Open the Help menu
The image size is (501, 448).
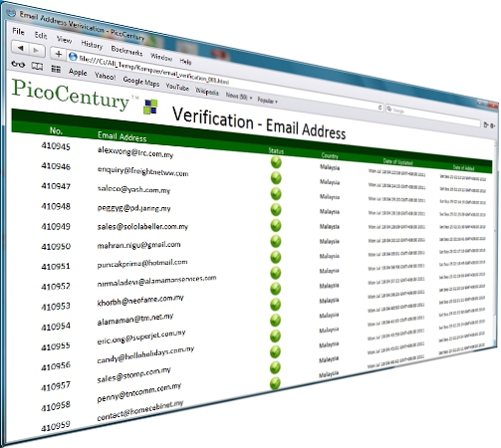point(185,61)
